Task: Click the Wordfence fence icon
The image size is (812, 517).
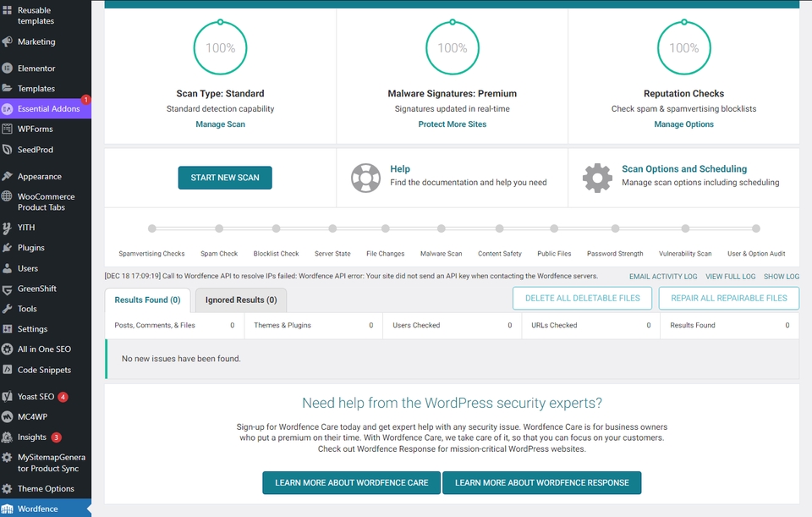Action: pyautogui.click(x=7, y=509)
